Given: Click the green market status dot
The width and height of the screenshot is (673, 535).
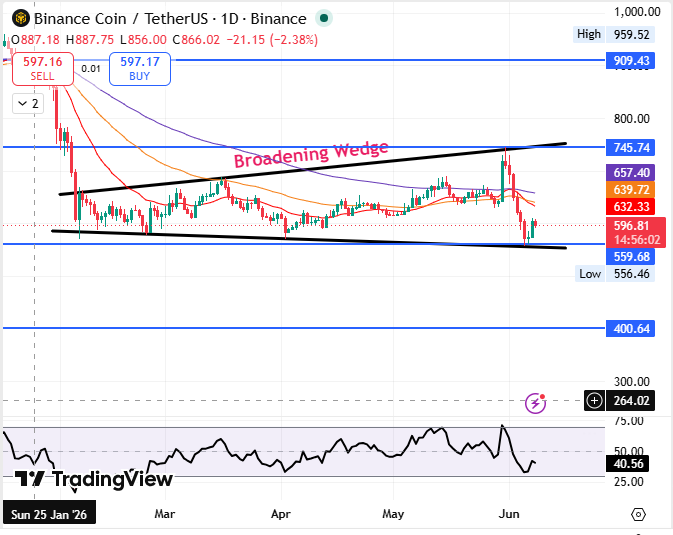Looking at the screenshot, I should click(x=324, y=18).
